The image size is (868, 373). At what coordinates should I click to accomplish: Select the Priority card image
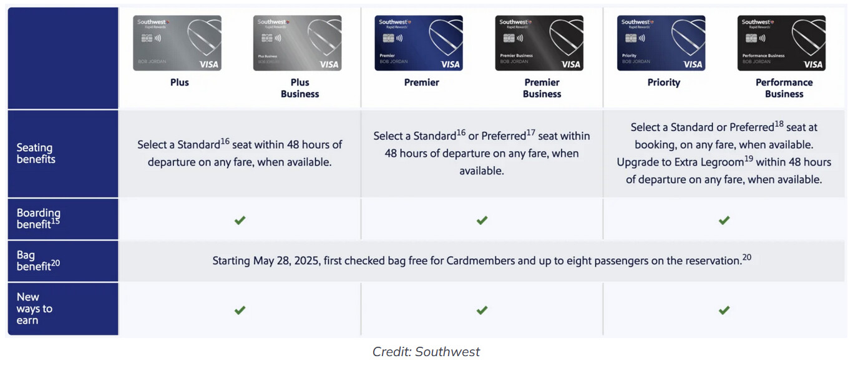click(x=661, y=43)
